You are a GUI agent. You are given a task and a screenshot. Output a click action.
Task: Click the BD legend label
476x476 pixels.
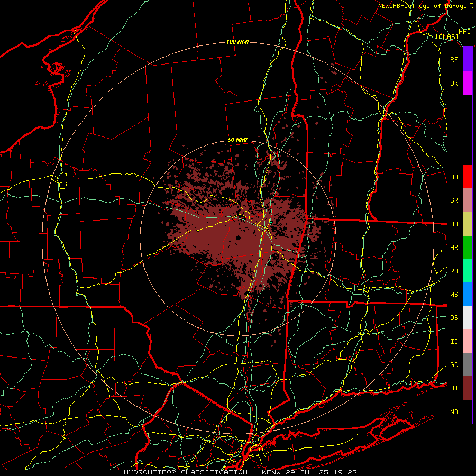click(454, 224)
